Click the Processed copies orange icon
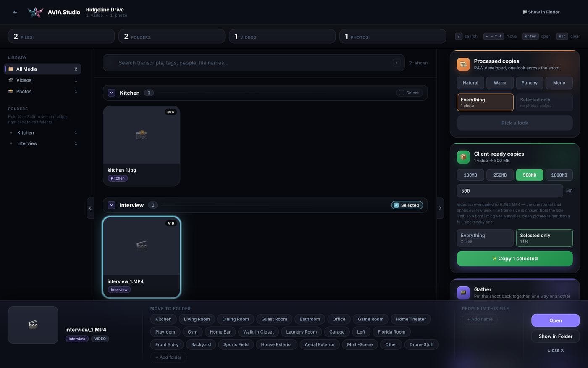The width and height of the screenshot is (588, 368). 463,64
